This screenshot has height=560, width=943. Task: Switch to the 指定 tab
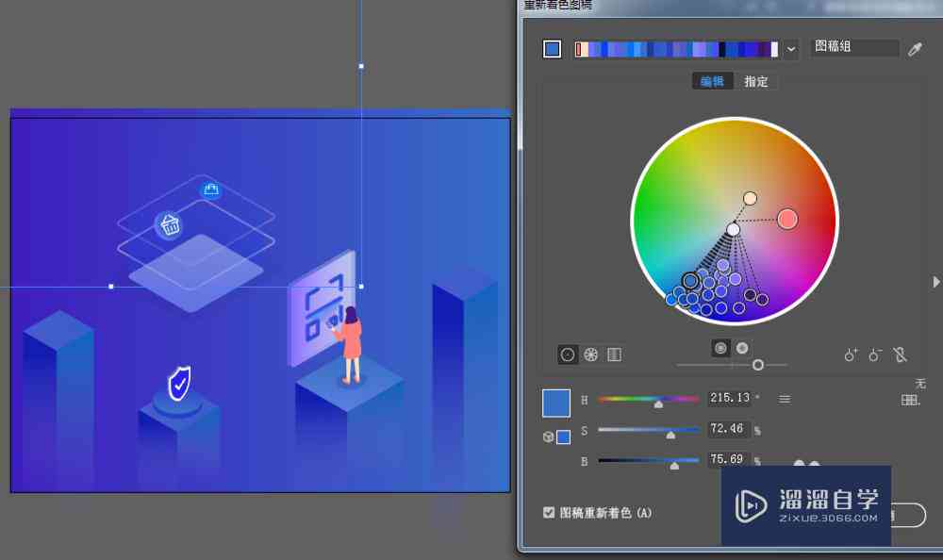tap(756, 81)
